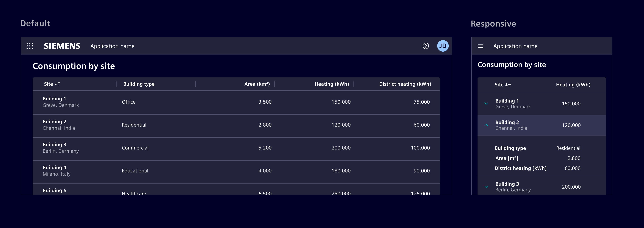Click the 4,000 area value

pyautogui.click(x=265, y=171)
